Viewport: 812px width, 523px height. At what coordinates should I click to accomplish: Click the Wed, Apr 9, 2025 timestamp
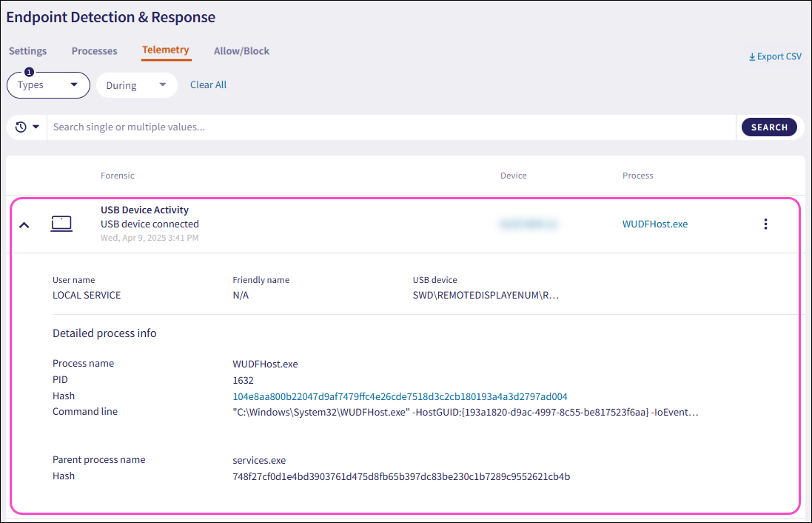150,238
